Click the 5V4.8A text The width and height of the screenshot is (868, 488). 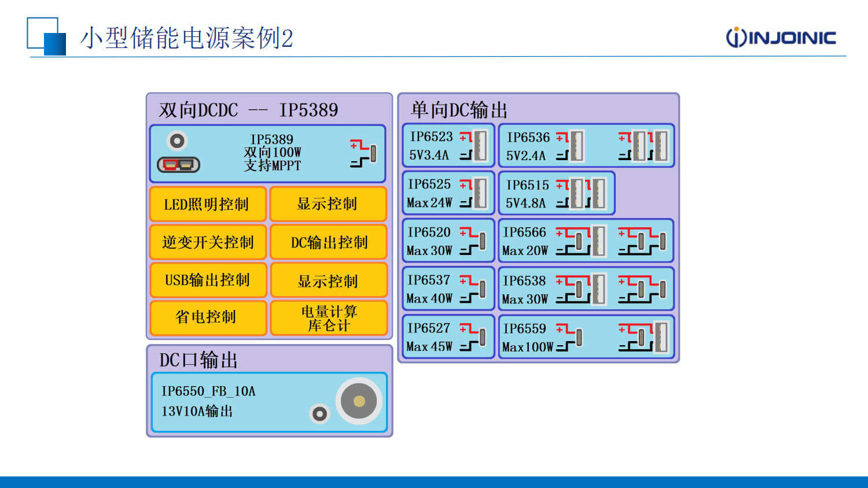(x=525, y=203)
